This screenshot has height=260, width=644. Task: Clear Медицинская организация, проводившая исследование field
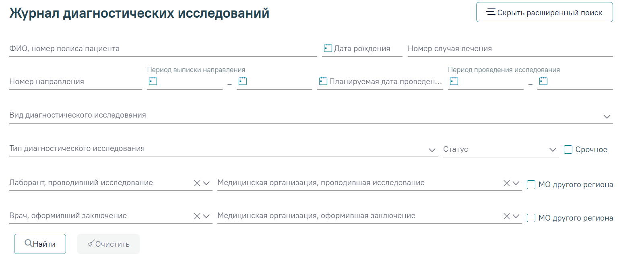point(507,183)
